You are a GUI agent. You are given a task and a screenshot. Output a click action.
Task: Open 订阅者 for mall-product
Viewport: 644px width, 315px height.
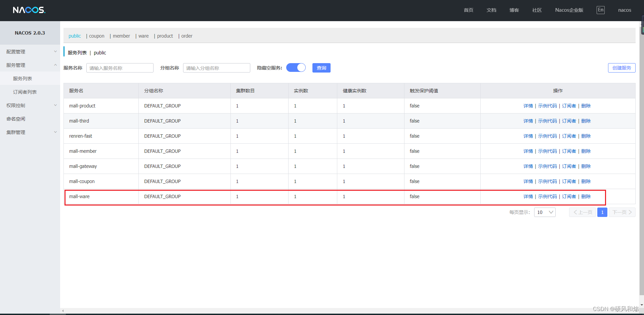tap(569, 106)
